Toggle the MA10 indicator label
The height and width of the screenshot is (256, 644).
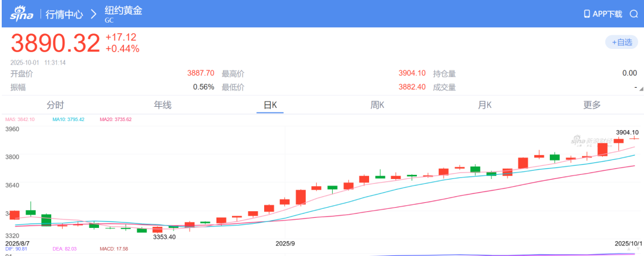[x=68, y=120]
